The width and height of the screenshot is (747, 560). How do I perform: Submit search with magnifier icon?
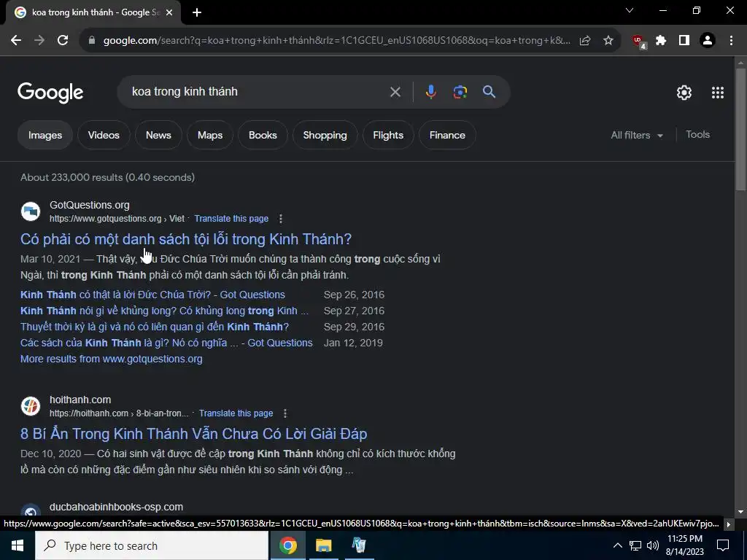pyautogui.click(x=489, y=91)
